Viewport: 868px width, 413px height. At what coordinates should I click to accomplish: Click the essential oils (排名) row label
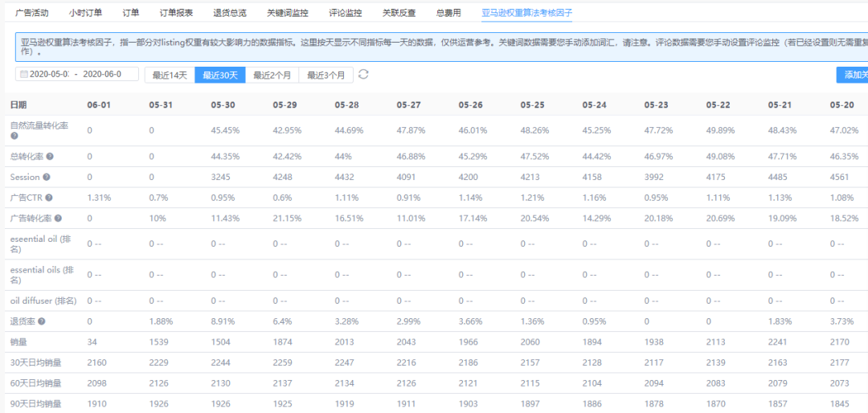click(x=42, y=275)
